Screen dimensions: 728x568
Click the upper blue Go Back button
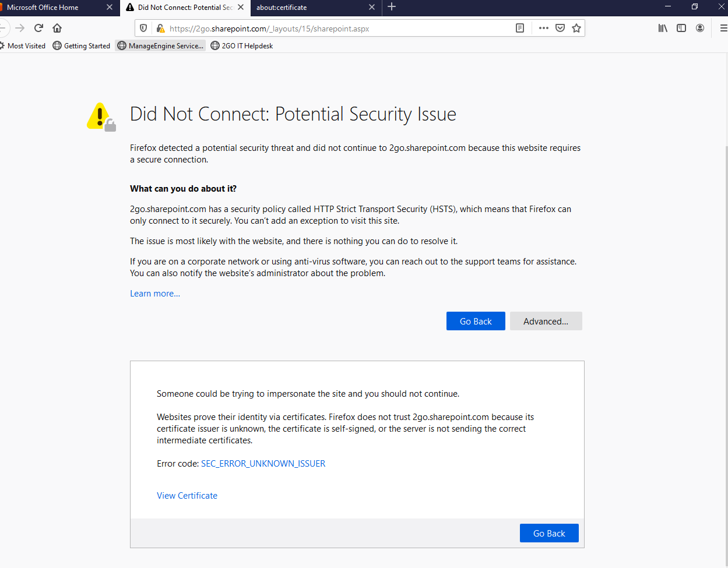click(476, 321)
